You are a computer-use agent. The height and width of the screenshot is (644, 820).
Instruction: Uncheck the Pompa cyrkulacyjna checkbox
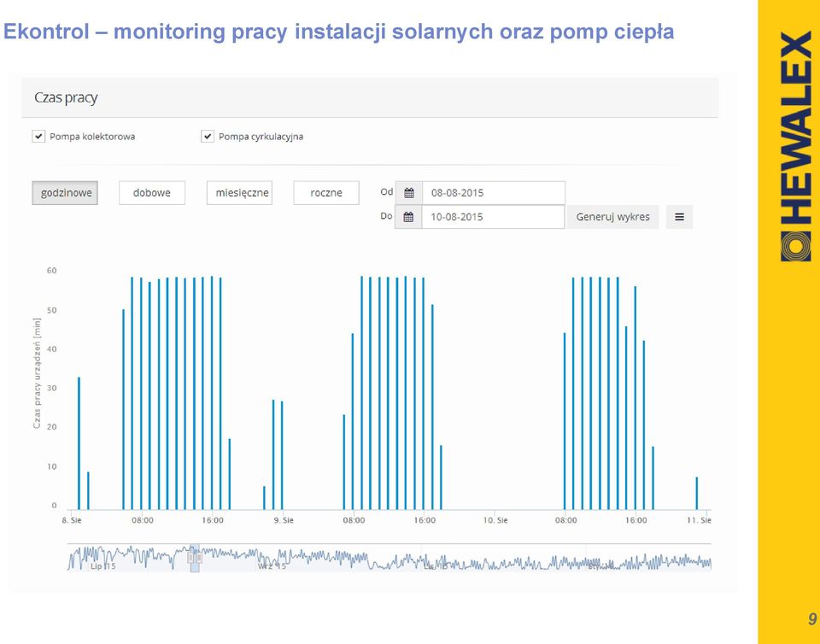[208, 137]
